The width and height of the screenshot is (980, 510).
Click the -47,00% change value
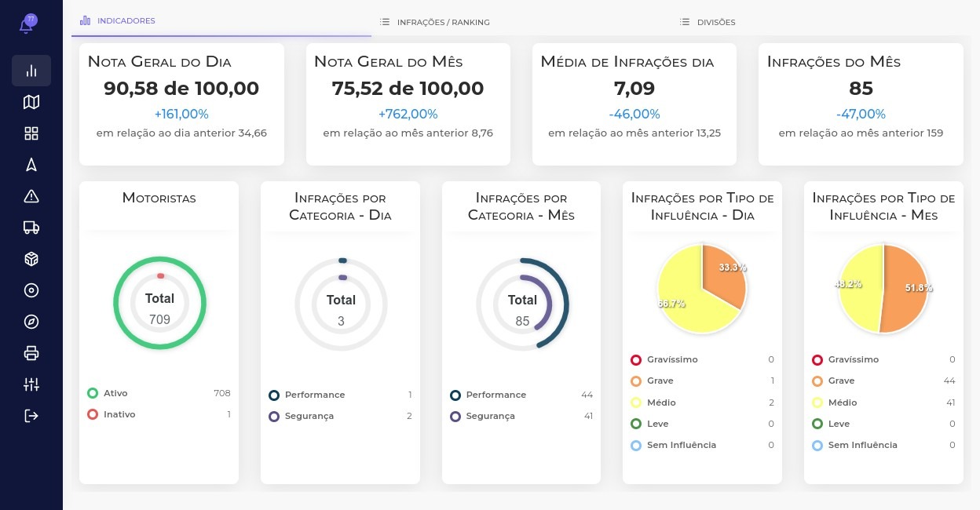[x=861, y=114]
